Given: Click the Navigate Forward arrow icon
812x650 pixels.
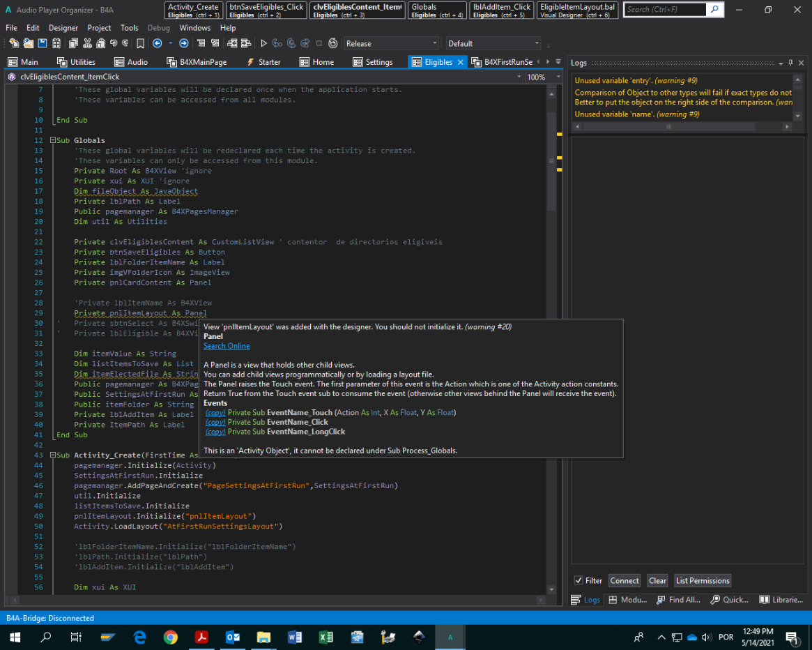Looking at the screenshot, I should pyautogui.click(x=183, y=43).
